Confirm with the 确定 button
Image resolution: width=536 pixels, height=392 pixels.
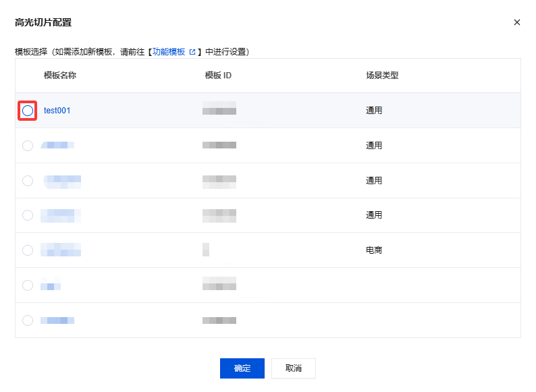pos(242,368)
